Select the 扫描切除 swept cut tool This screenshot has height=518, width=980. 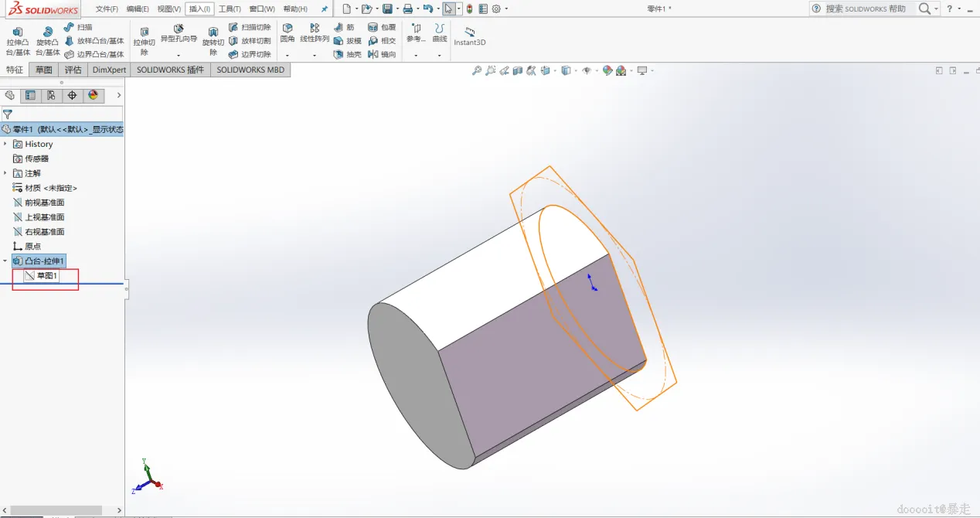pos(250,27)
